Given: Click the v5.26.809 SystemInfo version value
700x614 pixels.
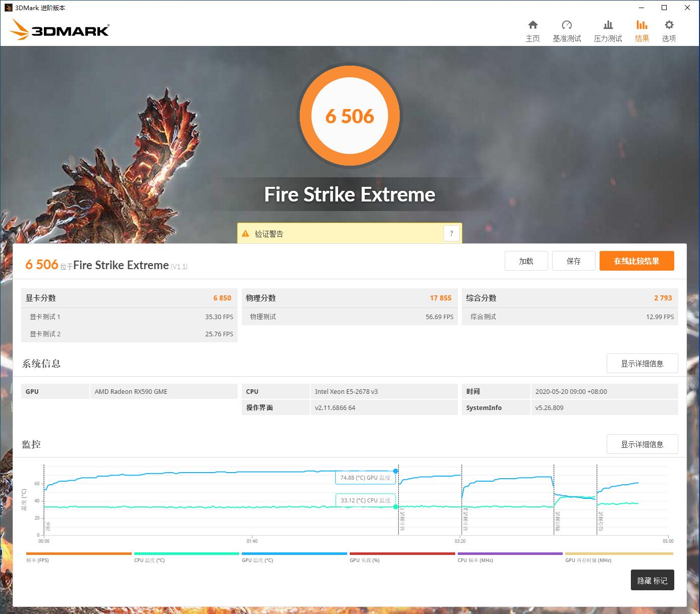Looking at the screenshot, I should click(549, 407).
